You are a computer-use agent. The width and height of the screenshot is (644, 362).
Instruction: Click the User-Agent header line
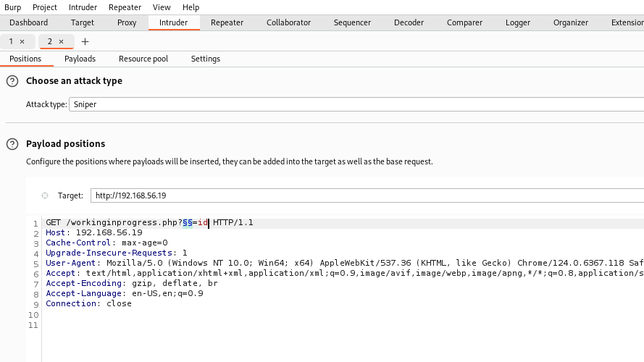tap(344, 263)
